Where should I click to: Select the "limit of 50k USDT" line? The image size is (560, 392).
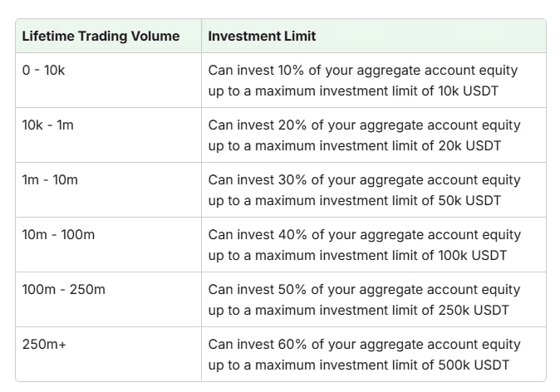(x=354, y=200)
